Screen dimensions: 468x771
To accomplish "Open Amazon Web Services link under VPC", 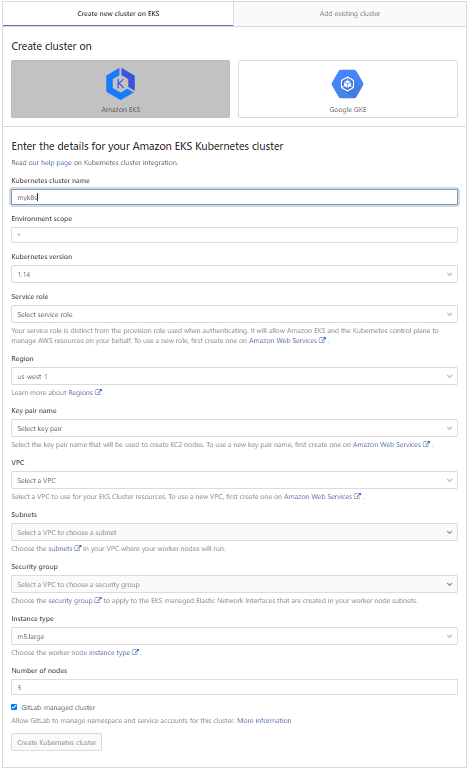I will click(x=318, y=497).
